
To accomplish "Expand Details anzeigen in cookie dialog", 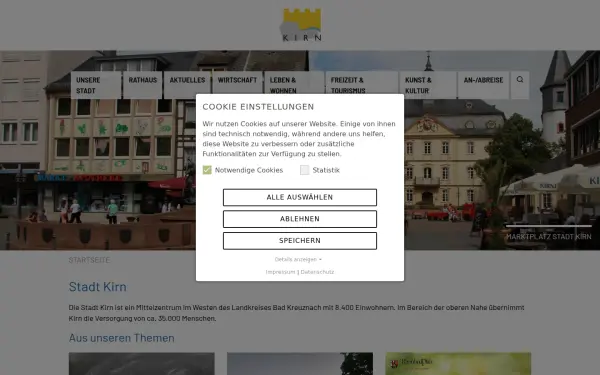I will 298,259.
